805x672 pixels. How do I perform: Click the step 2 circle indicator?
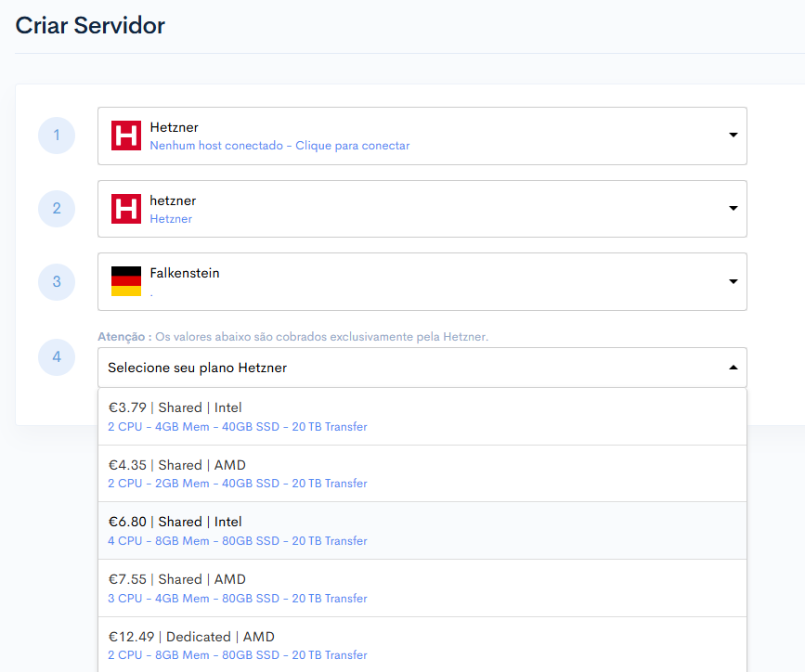[57, 209]
